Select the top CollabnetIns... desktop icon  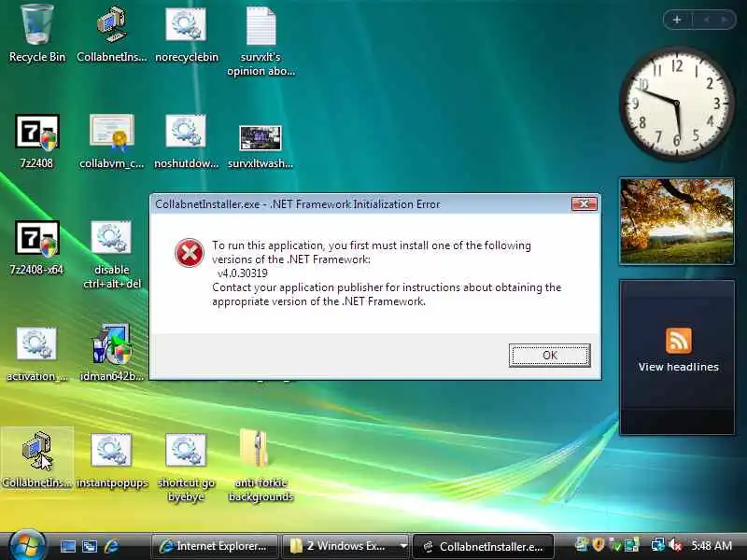point(111,34)
